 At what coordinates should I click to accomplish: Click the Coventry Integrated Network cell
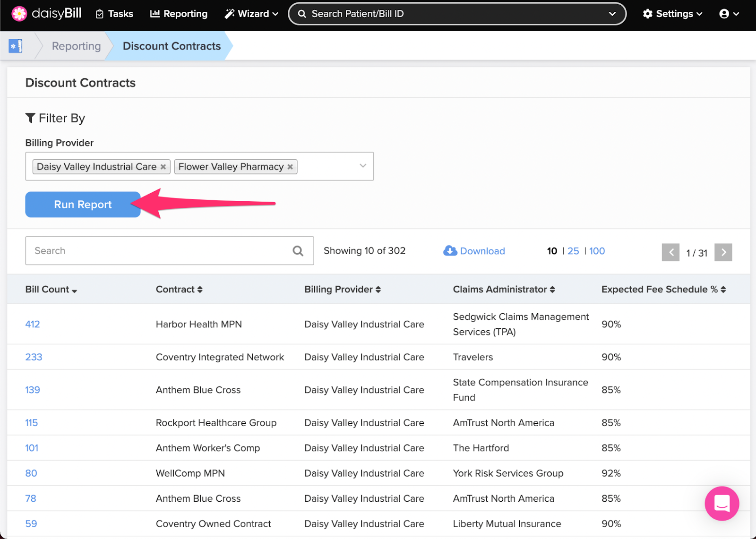click(220, 357)
